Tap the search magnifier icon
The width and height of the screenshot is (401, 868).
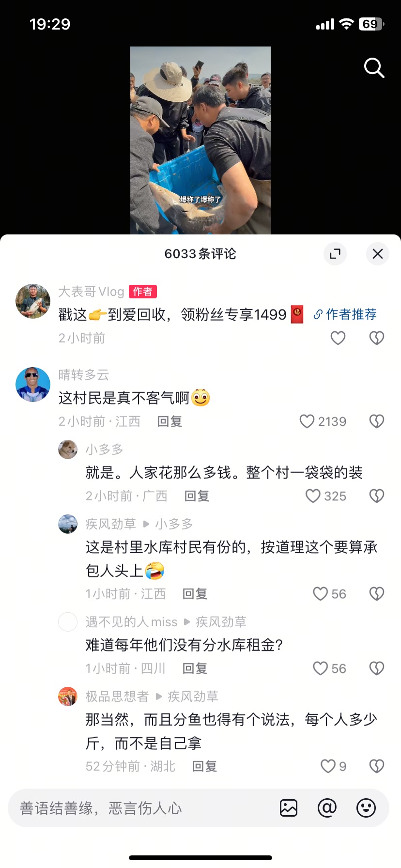coord(374,68)
